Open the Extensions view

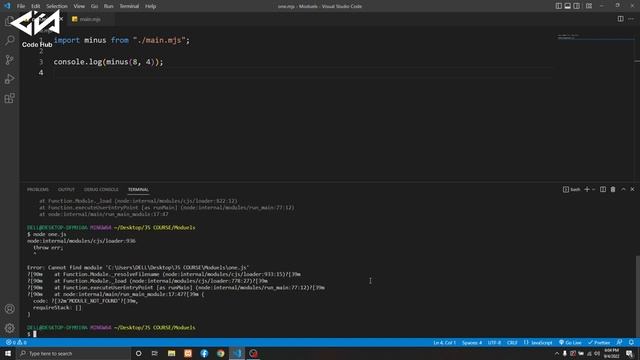[x=9, y=98]
